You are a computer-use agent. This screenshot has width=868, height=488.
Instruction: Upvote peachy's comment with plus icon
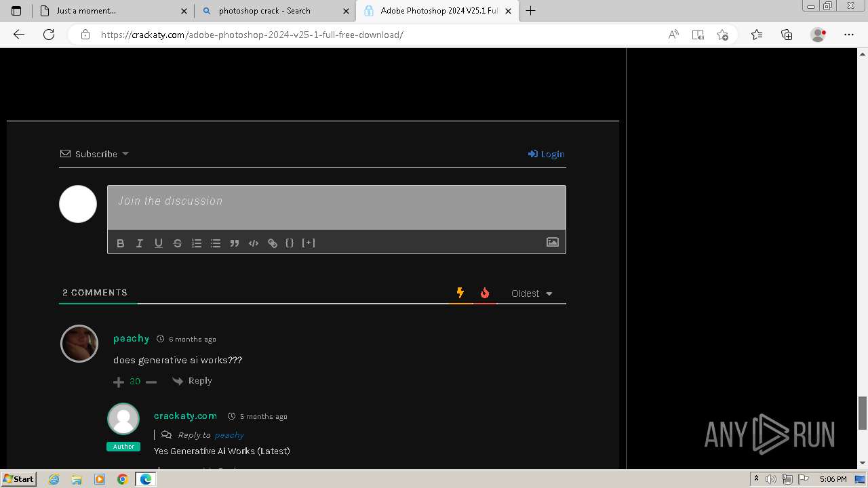click(119, 382)
